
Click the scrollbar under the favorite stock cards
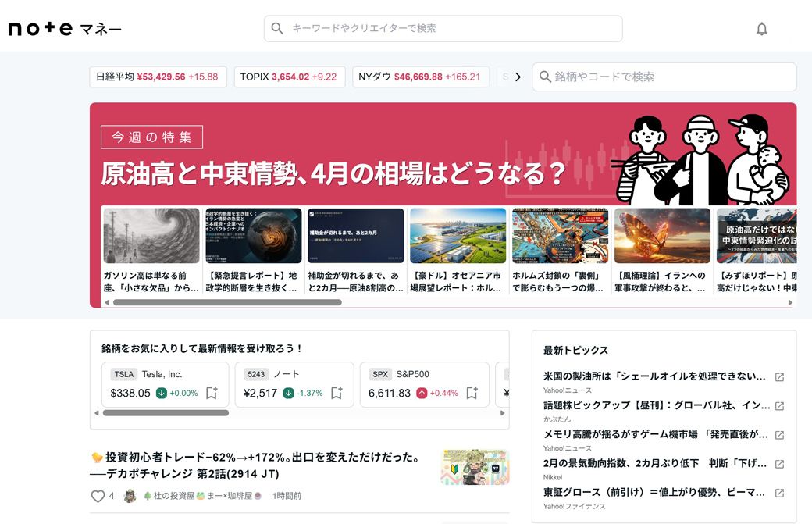[x=167, y=412]
